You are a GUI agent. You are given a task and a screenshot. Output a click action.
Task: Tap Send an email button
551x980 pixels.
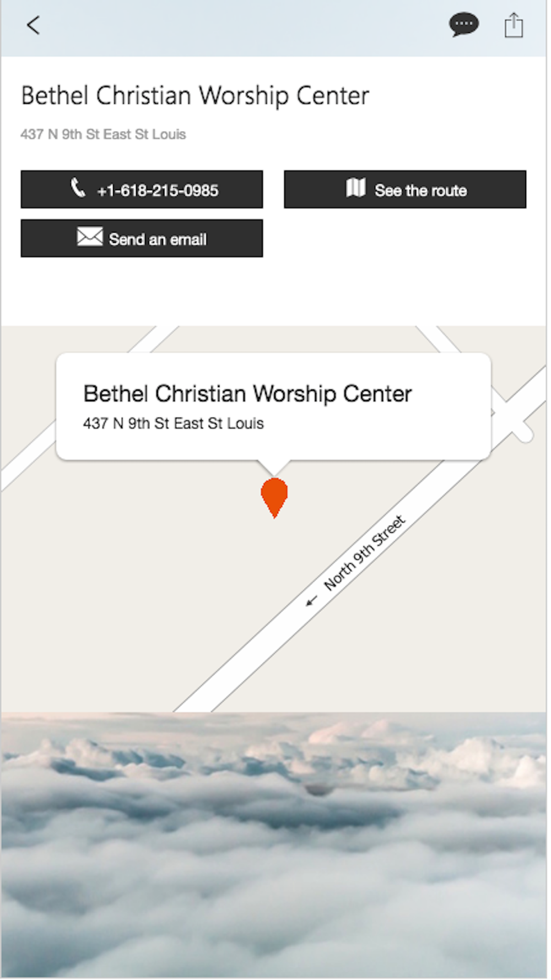tap(142, 238)
